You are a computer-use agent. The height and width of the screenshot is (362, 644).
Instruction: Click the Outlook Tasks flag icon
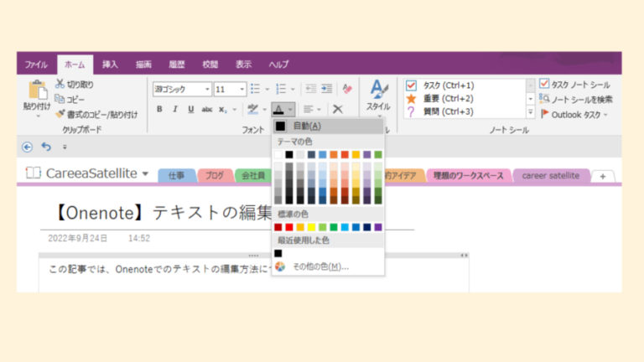pyautogui.click(x=544, y=114)
